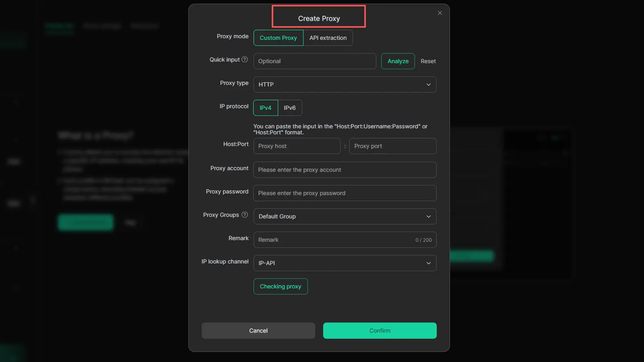Select IPv6 protocol option
644x362 pixels.
[290, 108]
